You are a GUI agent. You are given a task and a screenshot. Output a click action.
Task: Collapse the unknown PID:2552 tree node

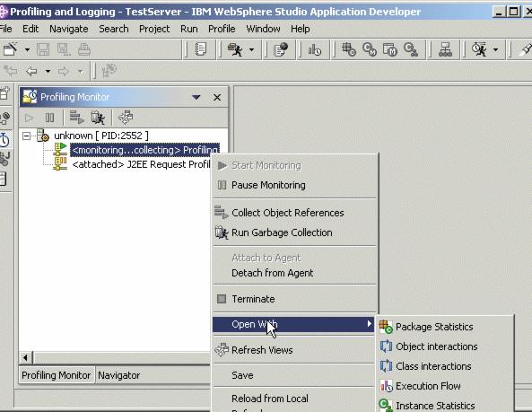tap(26, 136)
